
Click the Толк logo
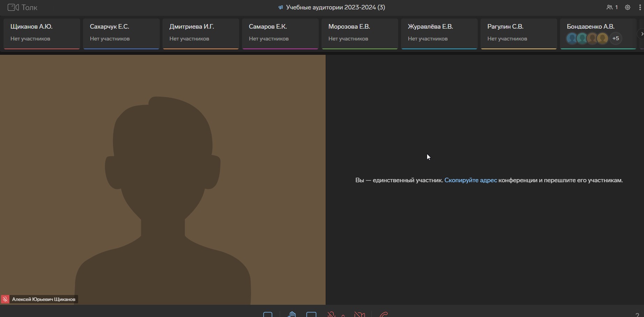[23, 7]
